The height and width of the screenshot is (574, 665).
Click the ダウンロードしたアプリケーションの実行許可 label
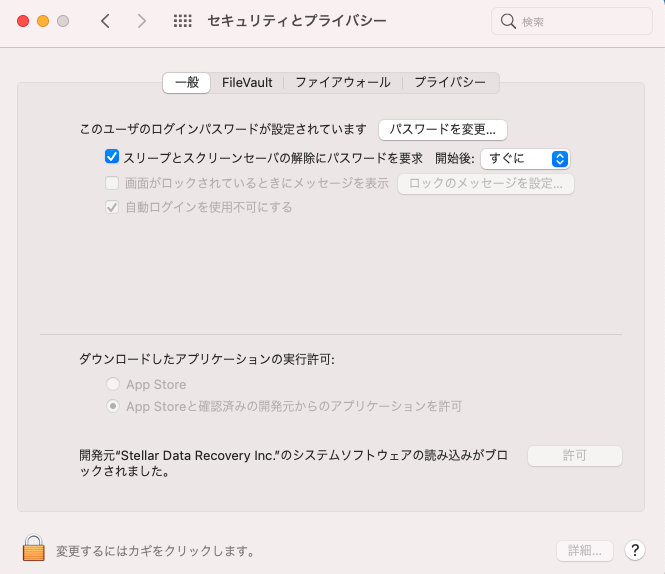pos(207,359)
